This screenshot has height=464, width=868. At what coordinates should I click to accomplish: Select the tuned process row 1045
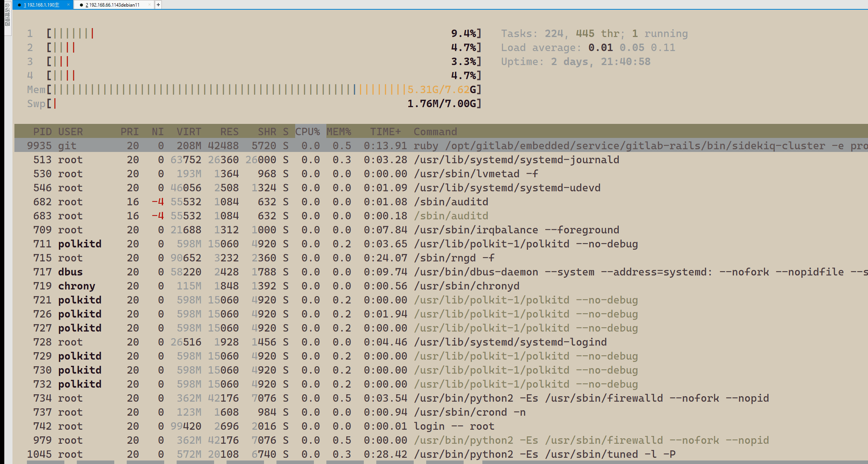pyautogui.click(x=441, y=454)
